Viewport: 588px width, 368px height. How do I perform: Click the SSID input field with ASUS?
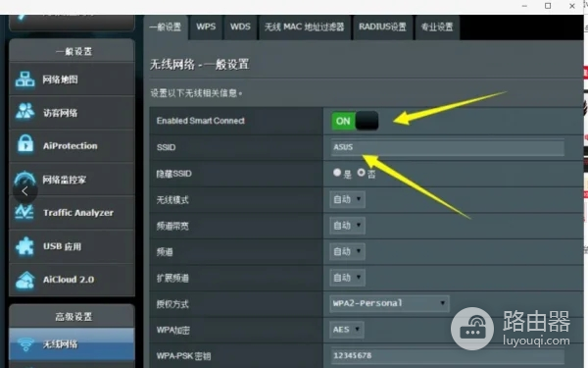(x=448, y=147)
